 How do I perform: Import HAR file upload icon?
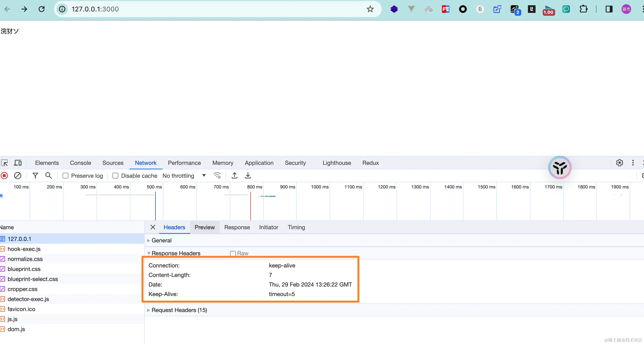point(234,176)
